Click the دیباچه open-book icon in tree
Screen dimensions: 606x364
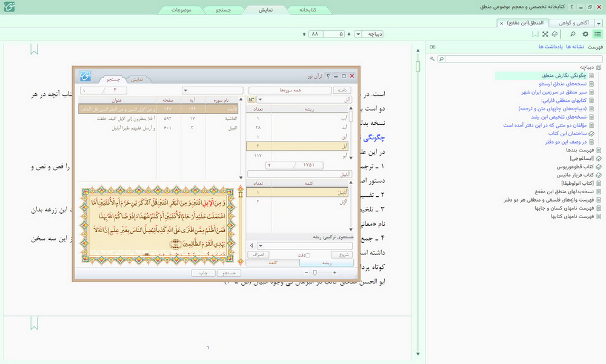pyautogui.click(x=599, y=67)
